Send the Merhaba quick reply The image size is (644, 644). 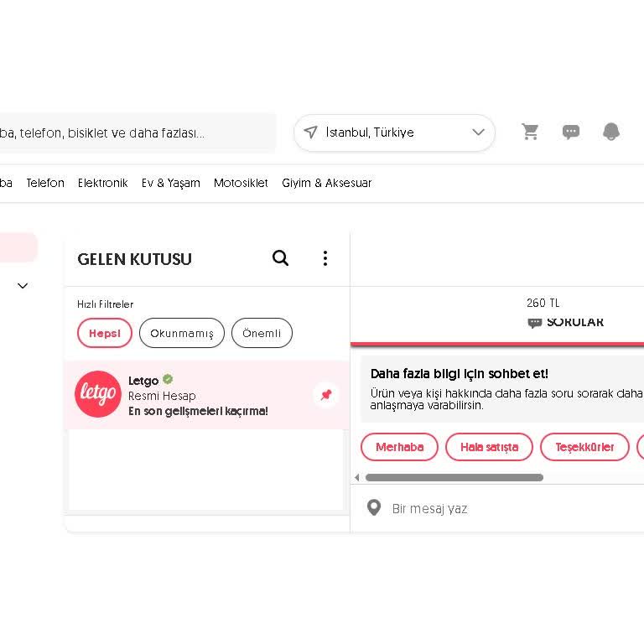coord(400,447)
